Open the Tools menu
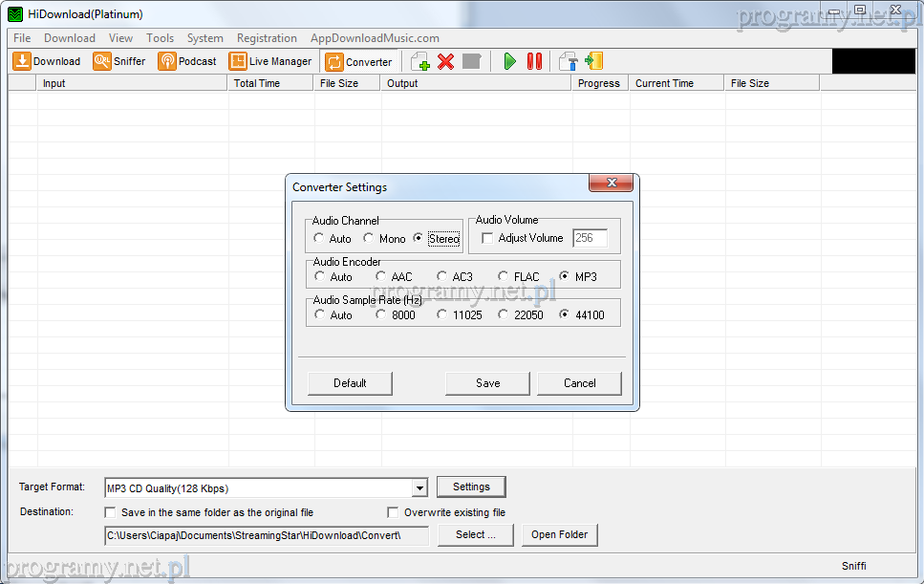Image resolution: width=924 pixels, height=584 pixels. click(x=160, y=38)
